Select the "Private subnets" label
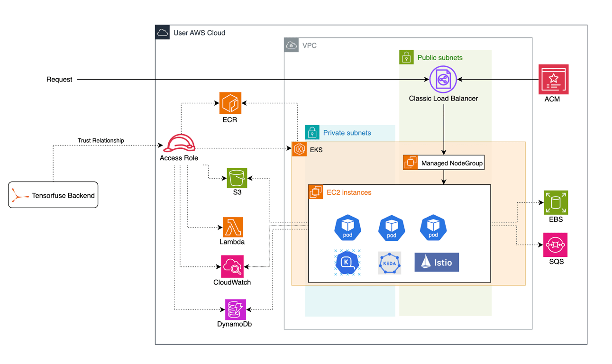Screen dimensions: 612x364 click(347, 133)
